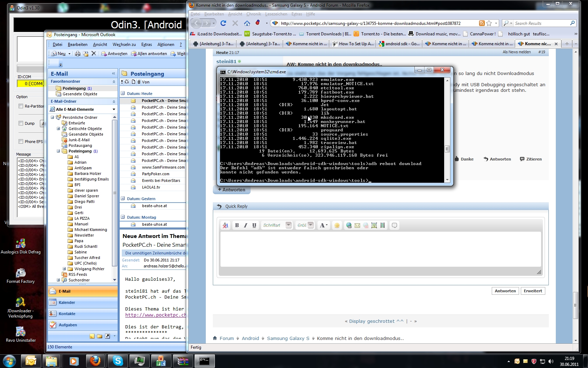
Task: Click the Firefox URL address field
Action: (378, 23)
